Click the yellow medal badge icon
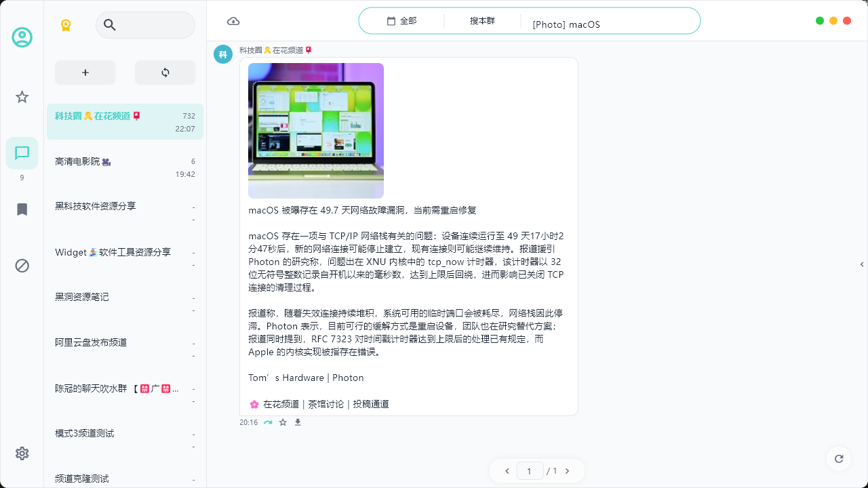 (x=66, y=26)
